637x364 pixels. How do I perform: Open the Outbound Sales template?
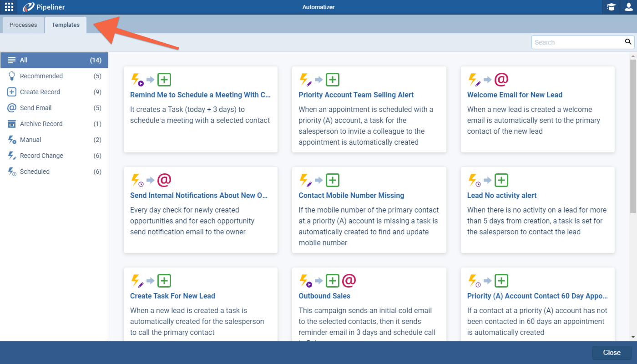point(324,296)
